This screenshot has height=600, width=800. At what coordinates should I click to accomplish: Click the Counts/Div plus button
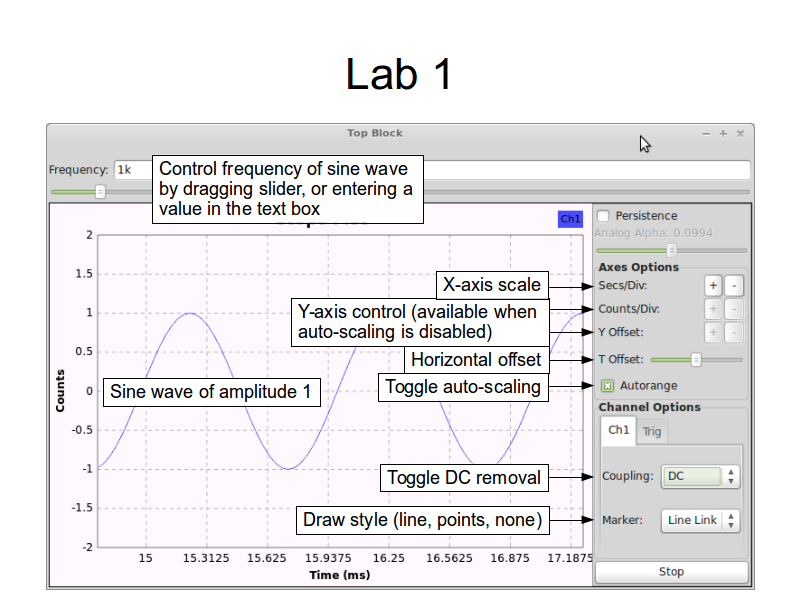coord(713,309)
